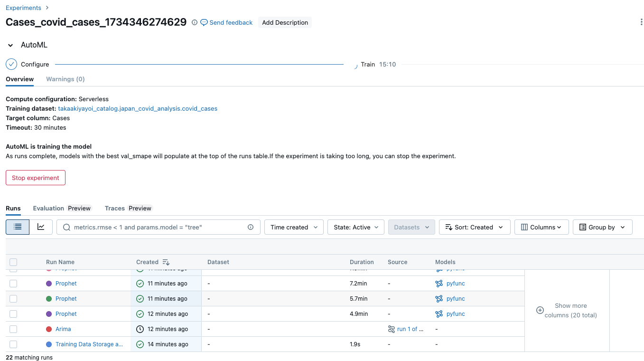
Task: Open the covid_cases training dataset link
Action: point(138,108)
